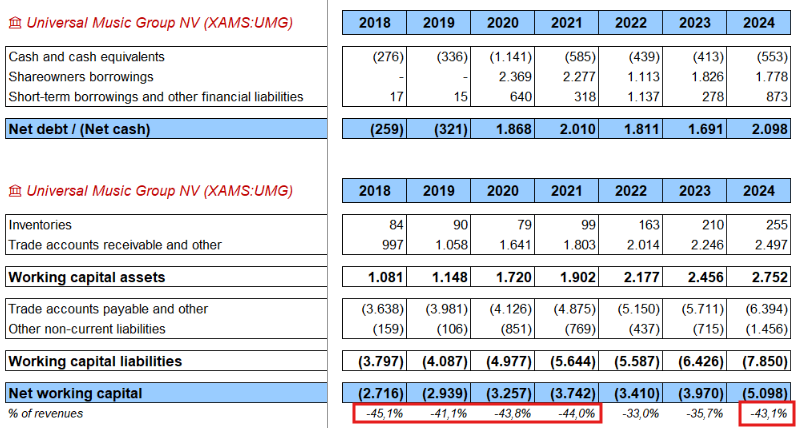The image size is (796, 428).
Task: Select the cash value (1.141) for 2020
Action: pos(511,56)
